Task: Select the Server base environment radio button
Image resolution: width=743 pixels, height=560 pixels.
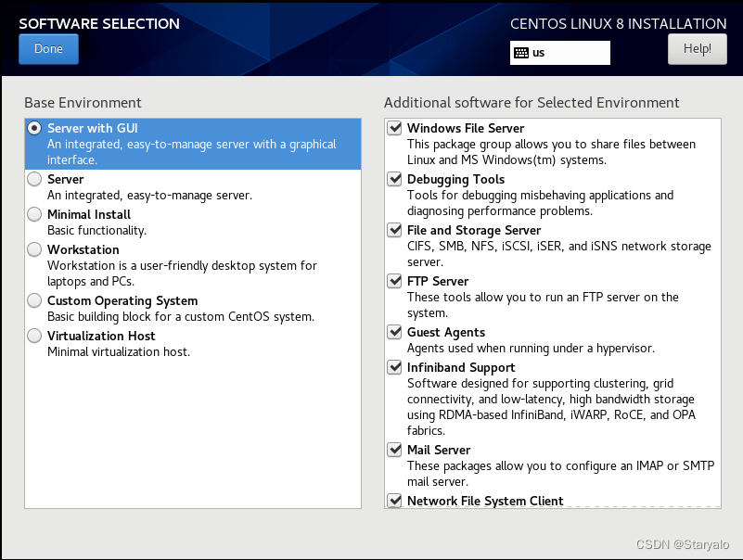Action: 34,179
